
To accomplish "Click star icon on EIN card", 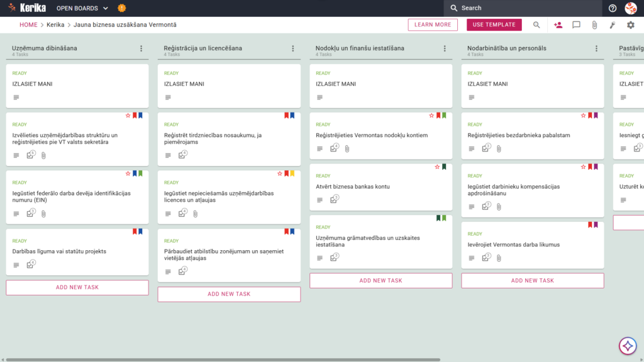I will point(128,173).
